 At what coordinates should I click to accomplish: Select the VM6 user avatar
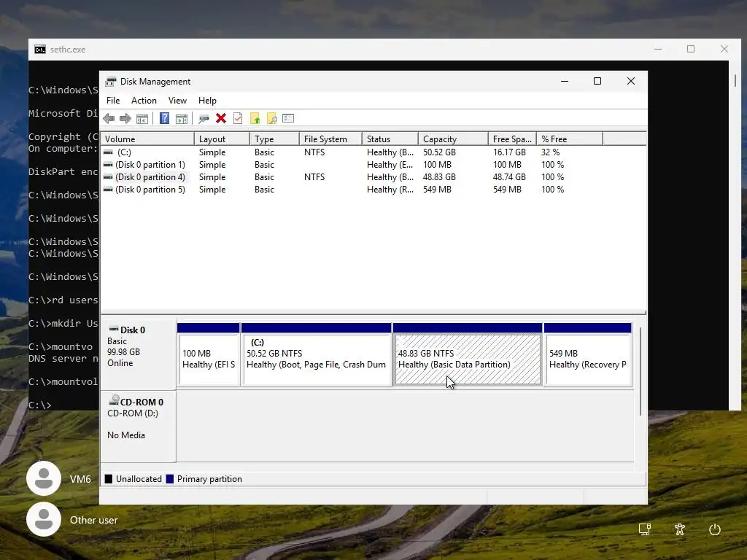click(44, 478)
